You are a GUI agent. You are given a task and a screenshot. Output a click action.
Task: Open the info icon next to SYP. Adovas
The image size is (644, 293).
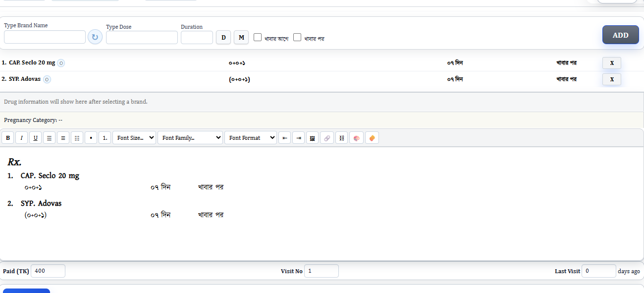47,79
